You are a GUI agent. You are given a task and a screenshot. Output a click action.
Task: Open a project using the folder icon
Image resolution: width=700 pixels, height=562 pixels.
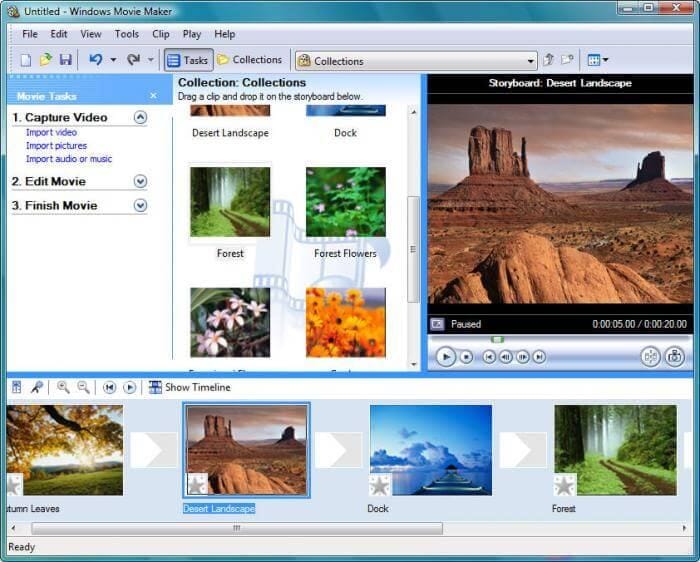[46, 60]
